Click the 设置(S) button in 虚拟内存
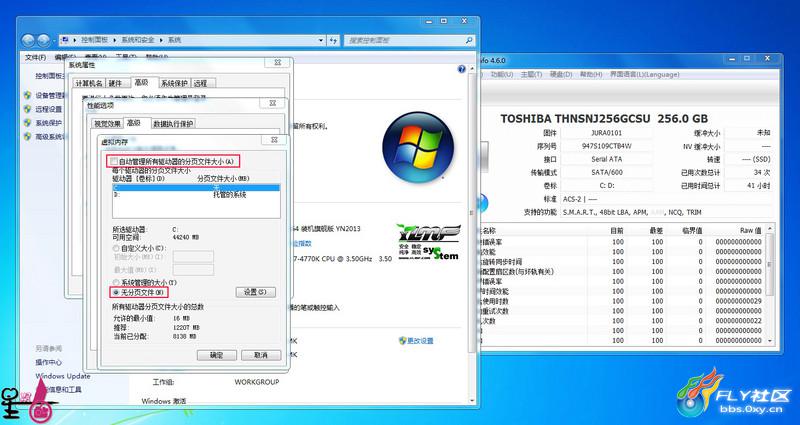 tap(256, 292)
